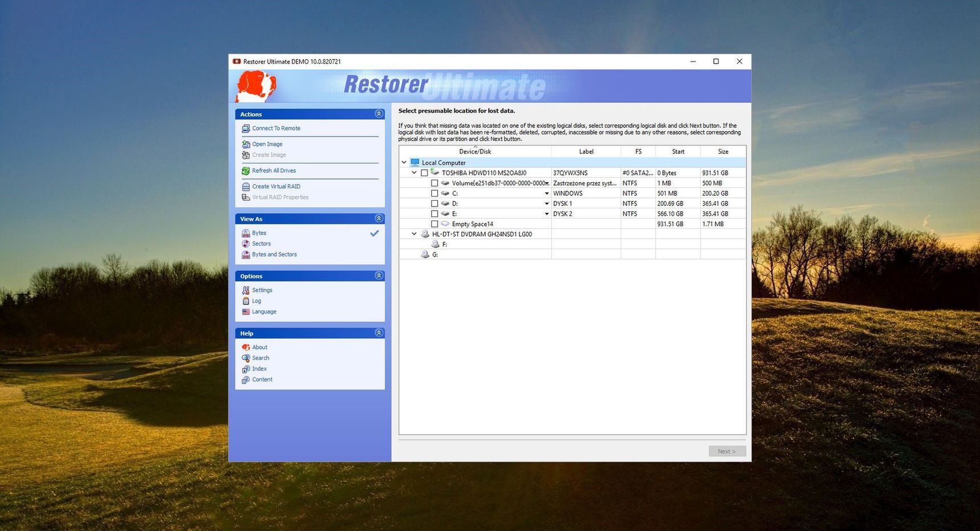Click the G: drive icon
Viewport: 980px width, 531px height.
pos(425,255)
